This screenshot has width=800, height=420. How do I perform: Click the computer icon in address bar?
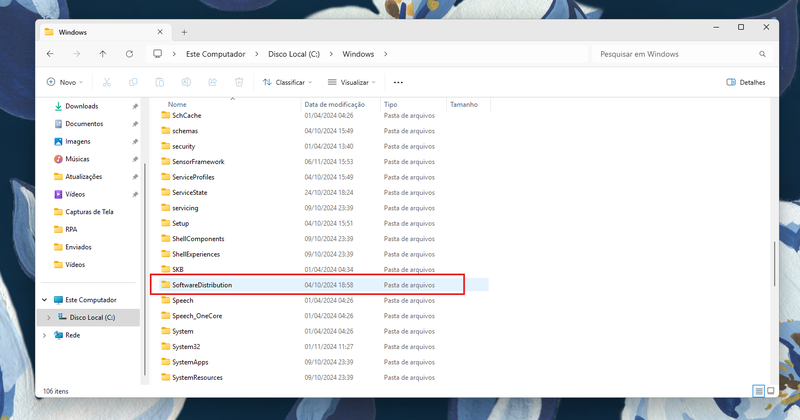(158, 54)
